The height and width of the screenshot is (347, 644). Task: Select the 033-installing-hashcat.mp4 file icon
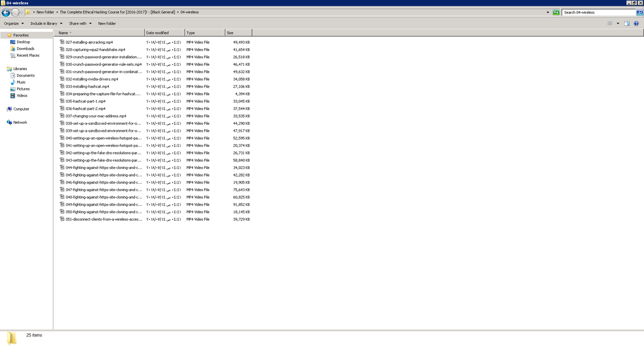62,86
